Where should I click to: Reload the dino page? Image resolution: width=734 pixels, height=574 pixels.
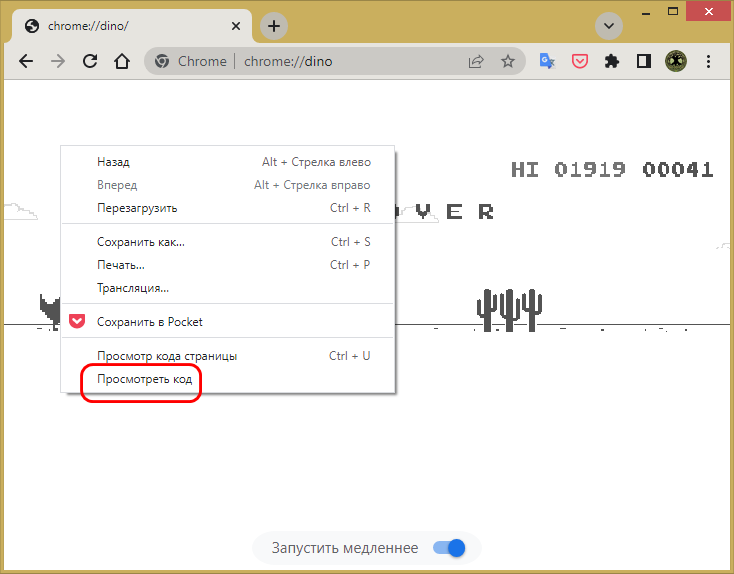click(90, 61)
